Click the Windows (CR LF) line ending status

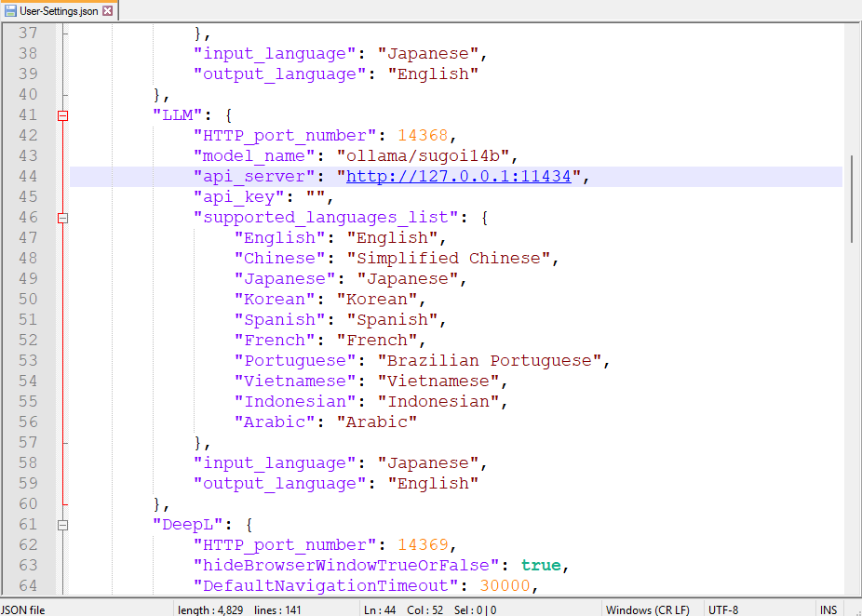click(x=647, y=609)
